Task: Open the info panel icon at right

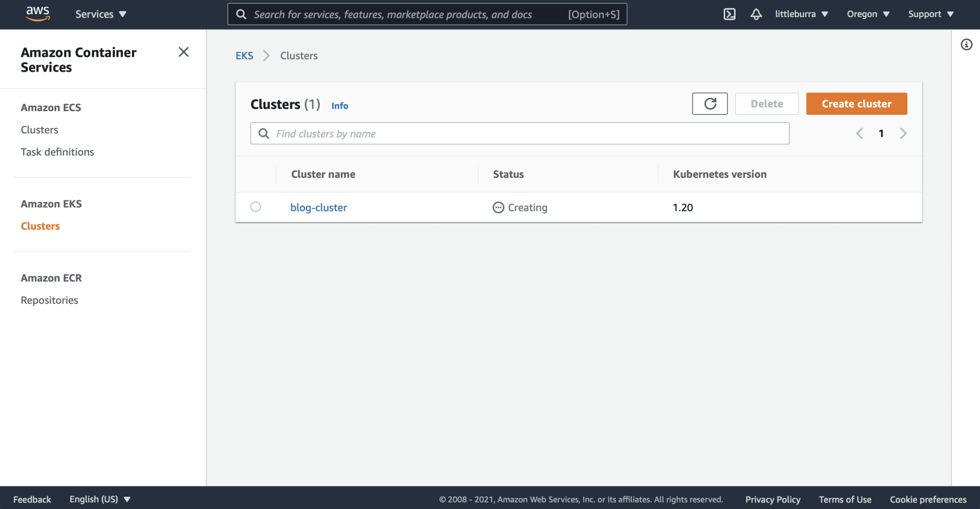Action: tap(966, 44)
